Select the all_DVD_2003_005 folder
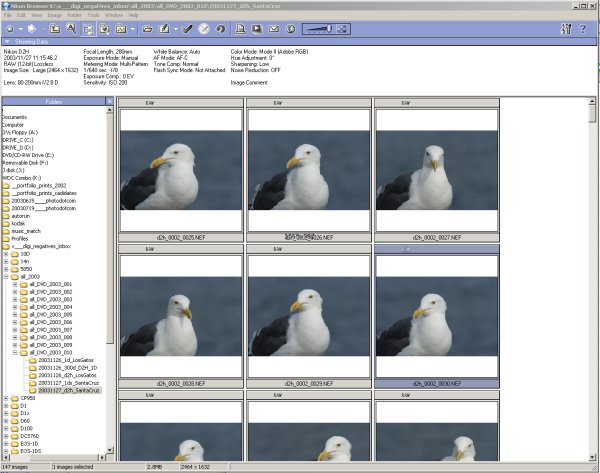The height and width of the screenshot is (473, 600). (51, 315)
